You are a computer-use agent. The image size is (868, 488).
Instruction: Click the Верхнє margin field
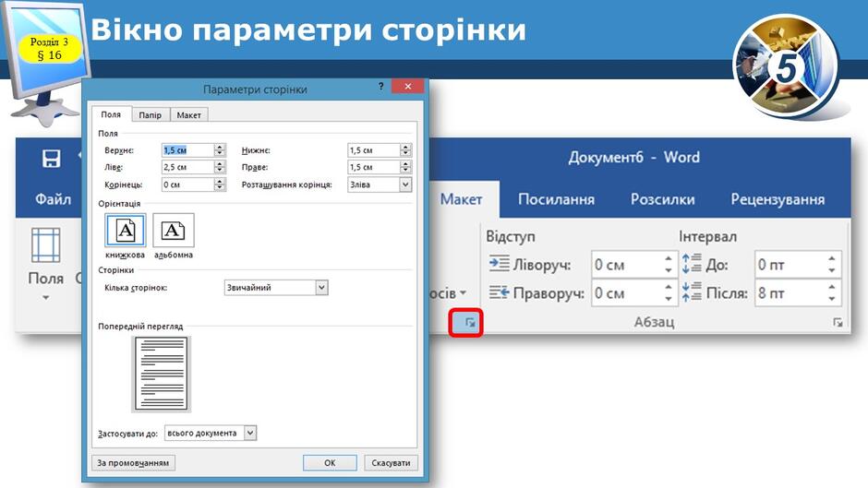[187, 150]
